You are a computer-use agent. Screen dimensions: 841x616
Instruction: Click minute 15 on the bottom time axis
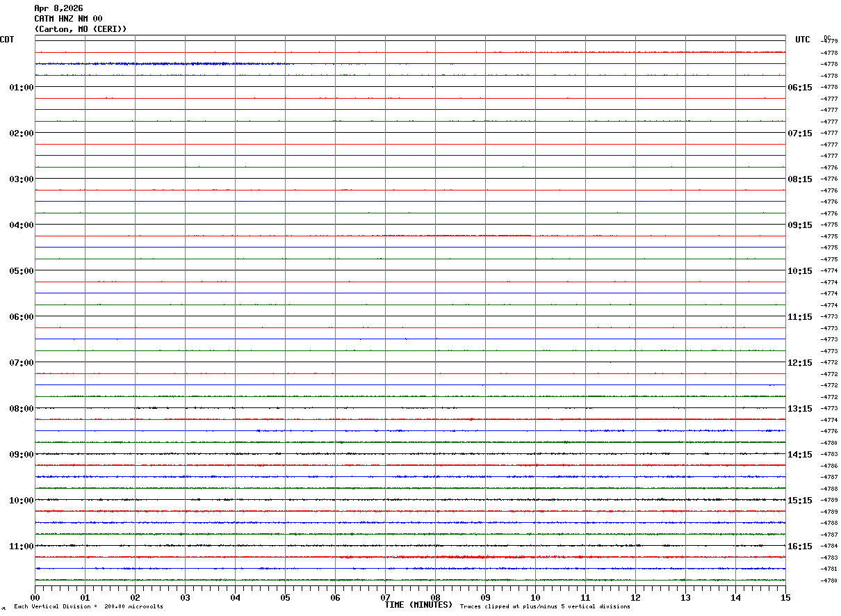pos(785,597)
